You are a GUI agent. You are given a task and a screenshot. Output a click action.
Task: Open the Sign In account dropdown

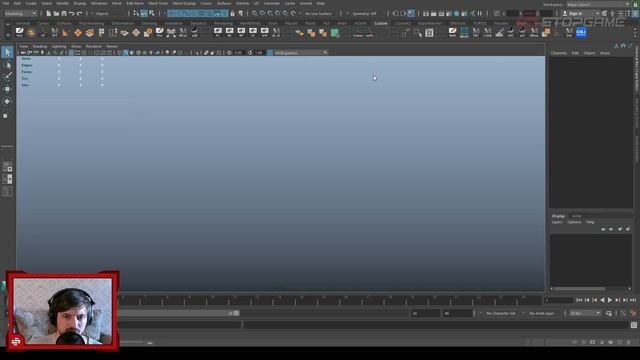coord(580,13)
